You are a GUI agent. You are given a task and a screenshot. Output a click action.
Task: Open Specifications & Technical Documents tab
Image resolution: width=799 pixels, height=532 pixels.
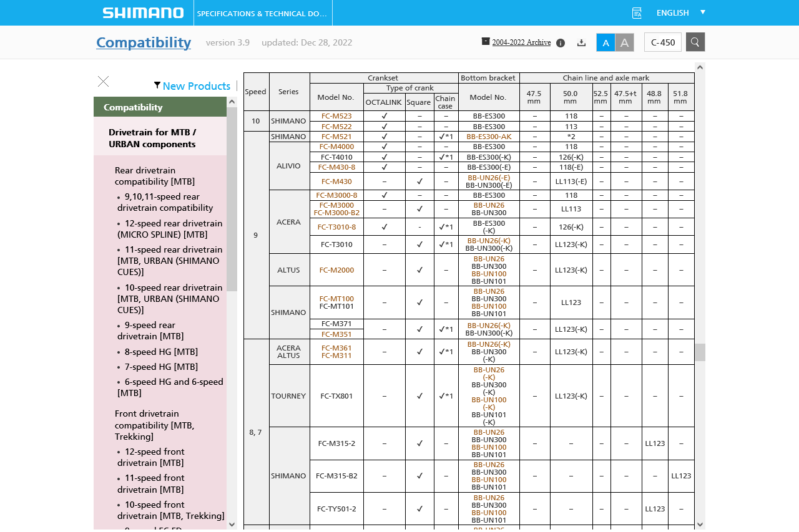point(262,13)
